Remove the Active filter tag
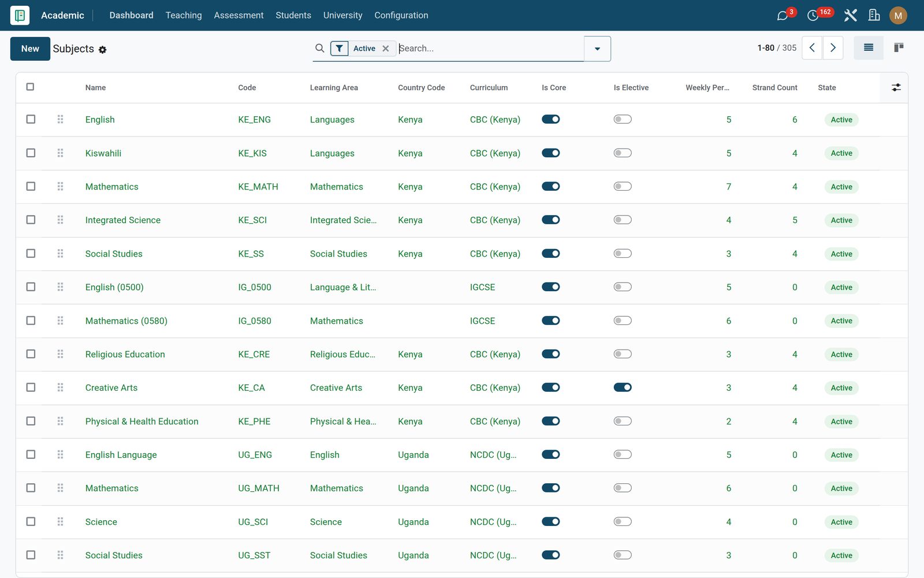The image size is (924, 578). click(386, 49)
